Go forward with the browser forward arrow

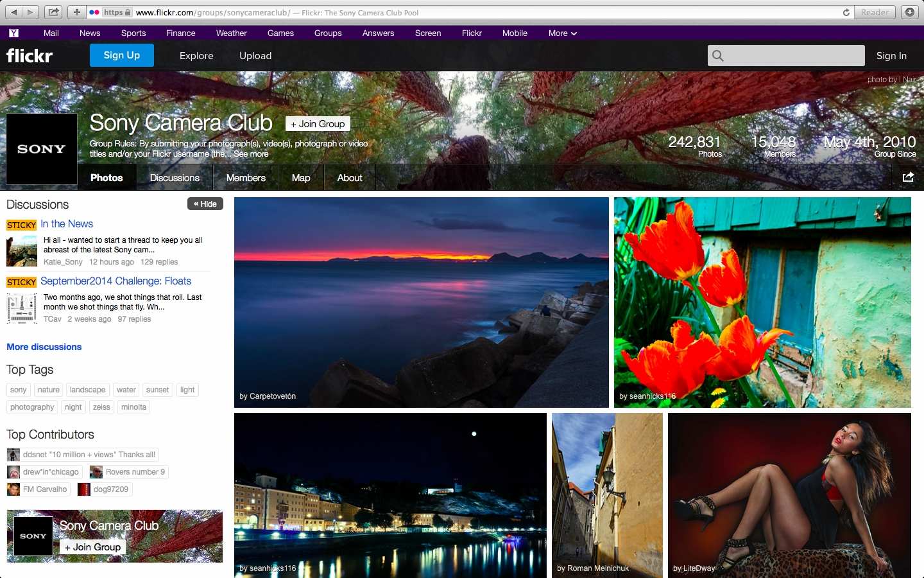tap(30, 12)
